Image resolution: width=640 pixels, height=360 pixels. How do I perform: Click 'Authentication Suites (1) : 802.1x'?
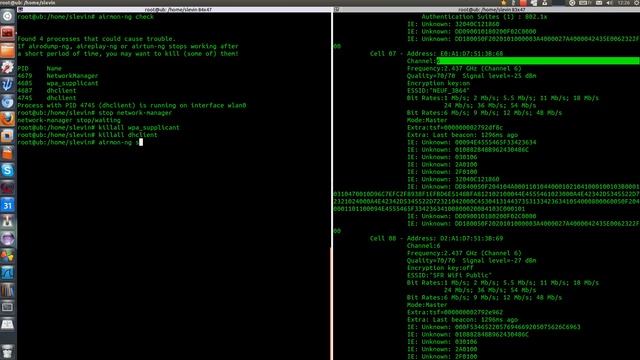(484, 17)
